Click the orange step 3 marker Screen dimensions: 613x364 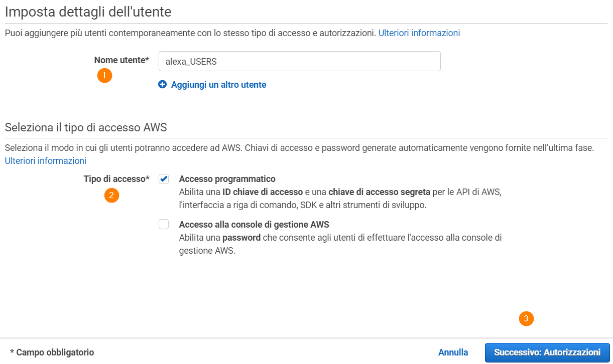coord(526,318)
